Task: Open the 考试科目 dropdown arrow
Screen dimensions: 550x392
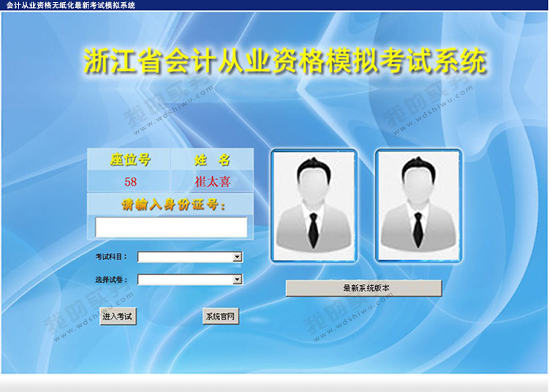Action: (237, 257)
